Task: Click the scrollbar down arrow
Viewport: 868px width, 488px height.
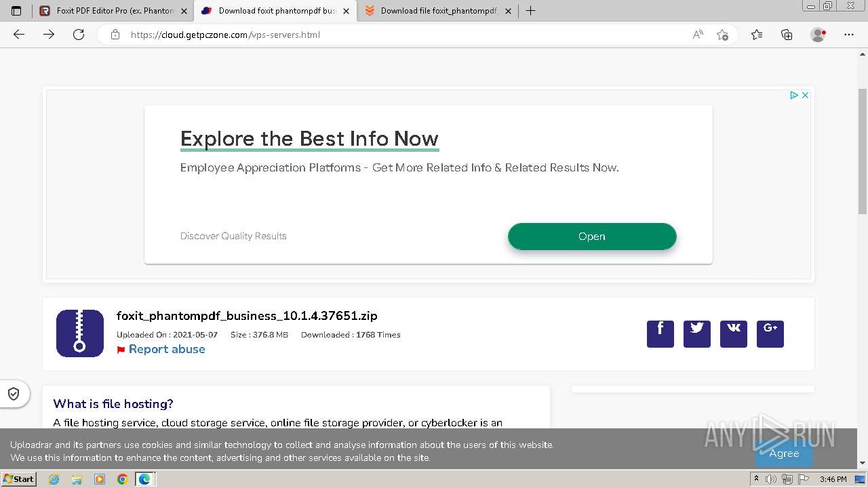Action: point(863,464)
